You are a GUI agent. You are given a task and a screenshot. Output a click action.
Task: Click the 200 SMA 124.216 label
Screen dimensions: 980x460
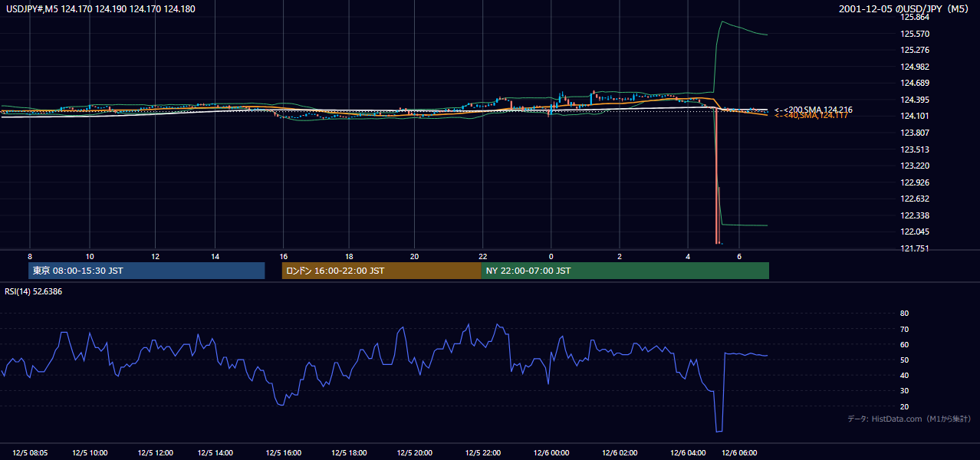pyautogui.click(x=814, y=110)
